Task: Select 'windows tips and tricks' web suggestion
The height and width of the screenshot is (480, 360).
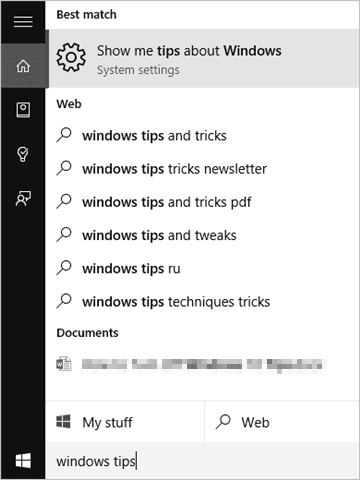Action: (x=203, y=136)
